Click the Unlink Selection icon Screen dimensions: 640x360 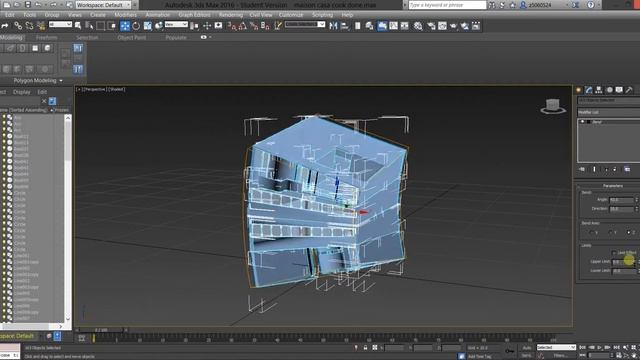pos(29,26)
